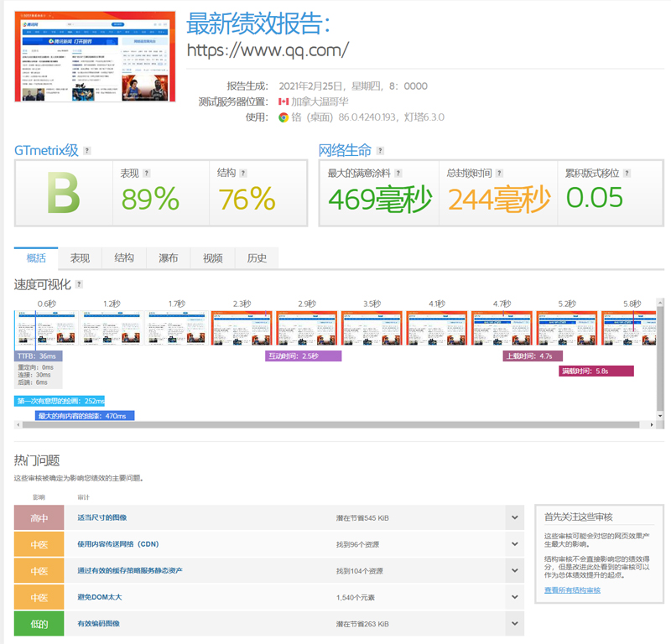Select the 5.8秒 filmstrip frame

point(628,328)
